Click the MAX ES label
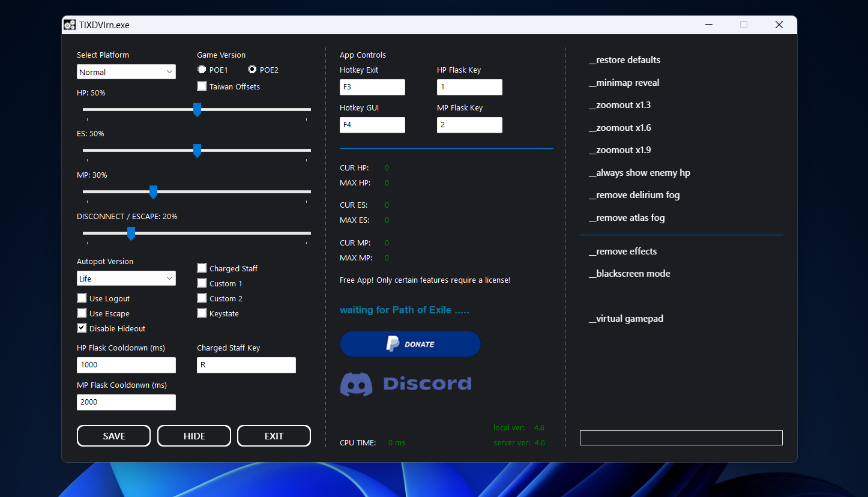Image resolution: width=868 pixels, height=497 pixels. tap(354, 220)
